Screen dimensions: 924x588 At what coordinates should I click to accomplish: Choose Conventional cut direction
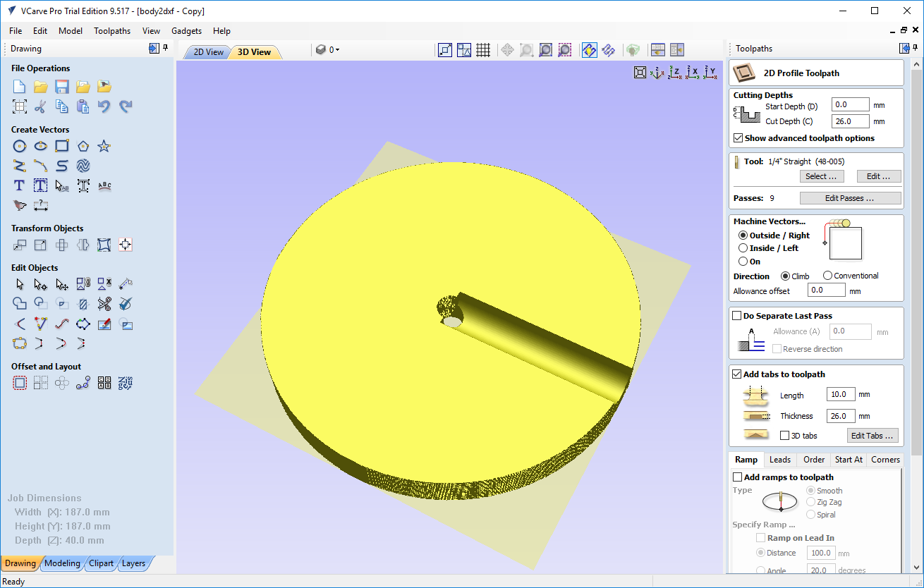(x=827, y=276)
